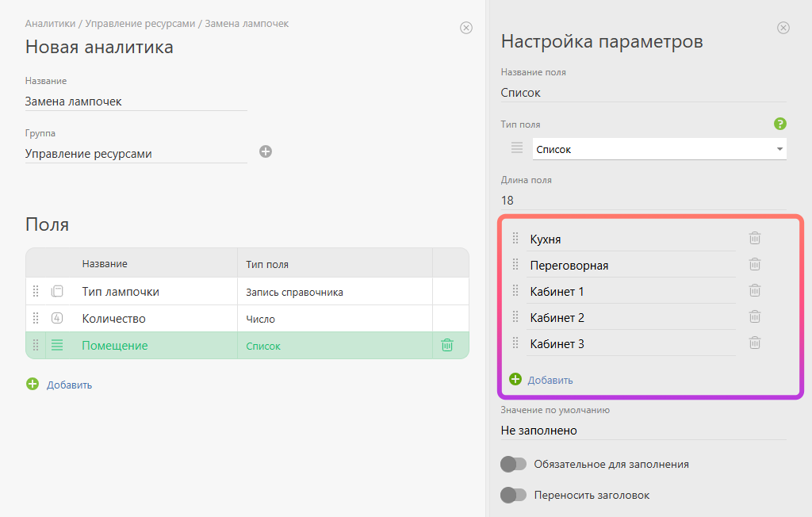The image size is (812, 517).
Task: Click green trash icon in Помещение row
Action: 447,346
